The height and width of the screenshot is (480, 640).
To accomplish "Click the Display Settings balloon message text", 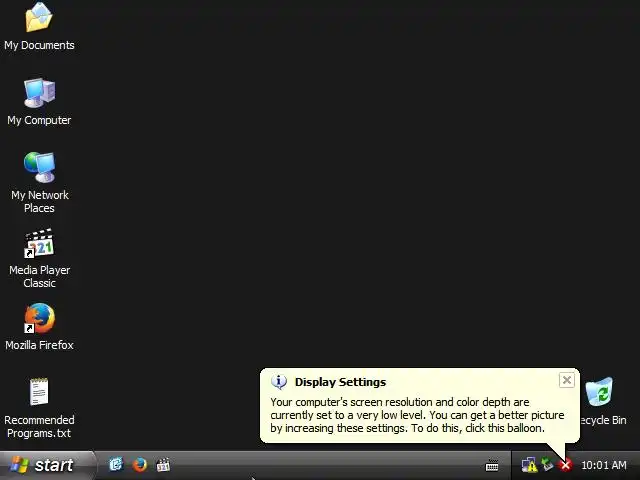I will pyautogui.click(x=417, y=415).
